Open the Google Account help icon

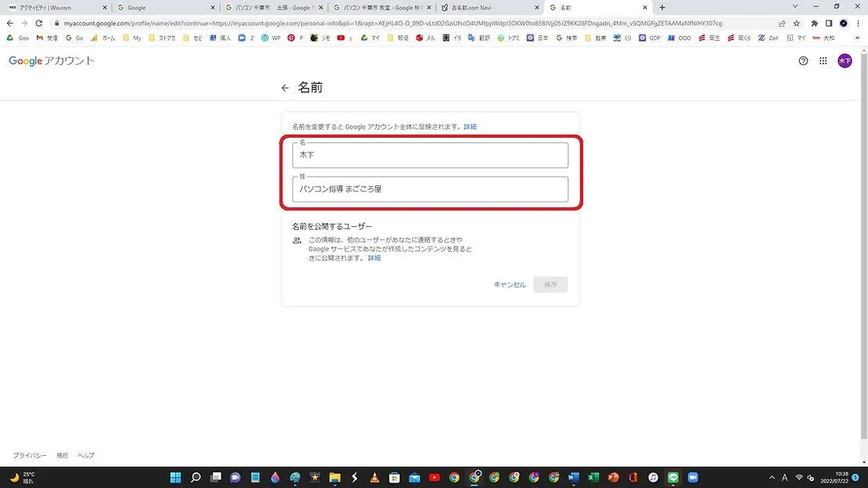pyautogui.click(x=803, y=61)
